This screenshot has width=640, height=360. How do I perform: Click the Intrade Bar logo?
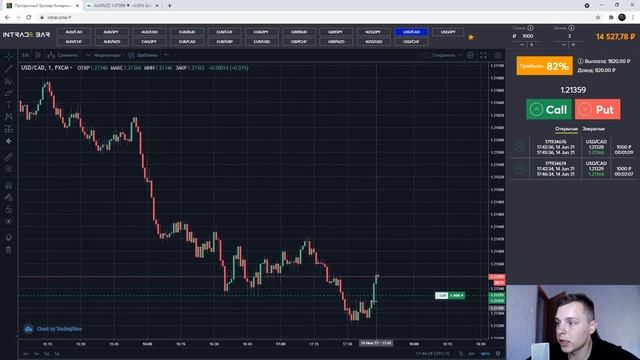point(27,35)
